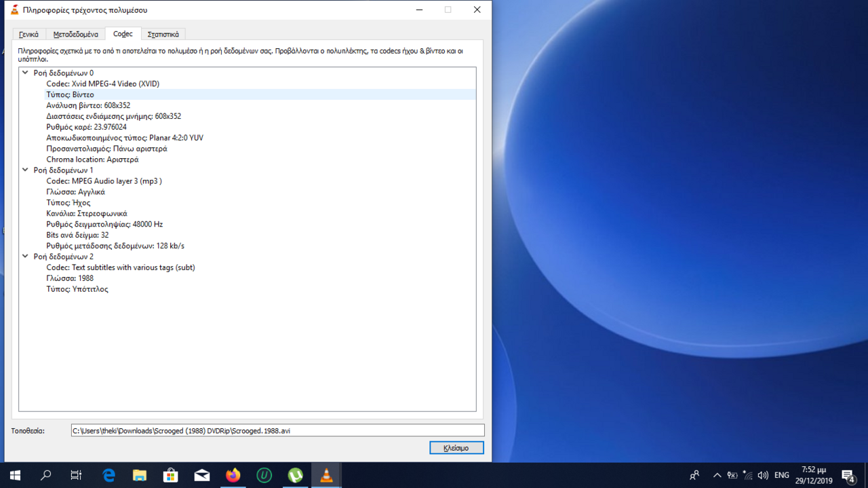This screenshot has height=488, width=868.
Task: Launch Microsoft Edge from taskbar
Action: coord(108,475)
